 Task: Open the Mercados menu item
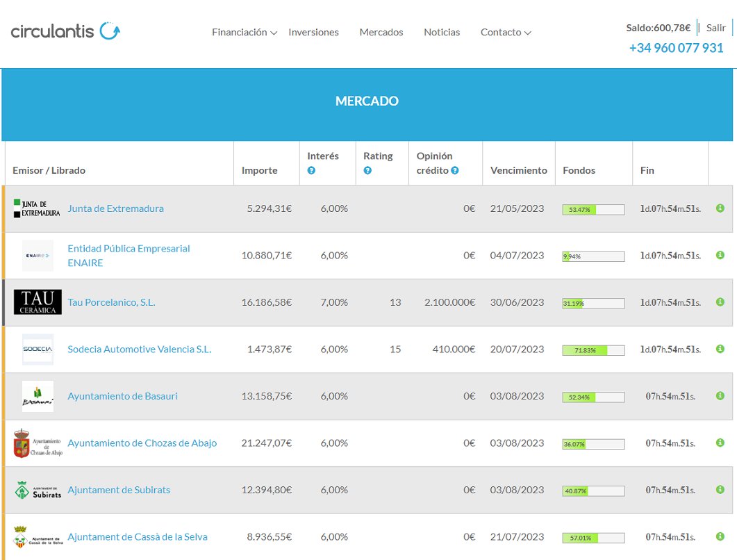(381, 32)
